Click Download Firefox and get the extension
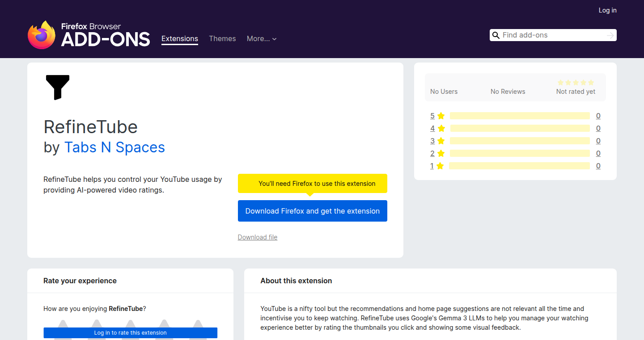Viewport: 644px width, 340px height. pyautogui.click(x=313, y=211)
